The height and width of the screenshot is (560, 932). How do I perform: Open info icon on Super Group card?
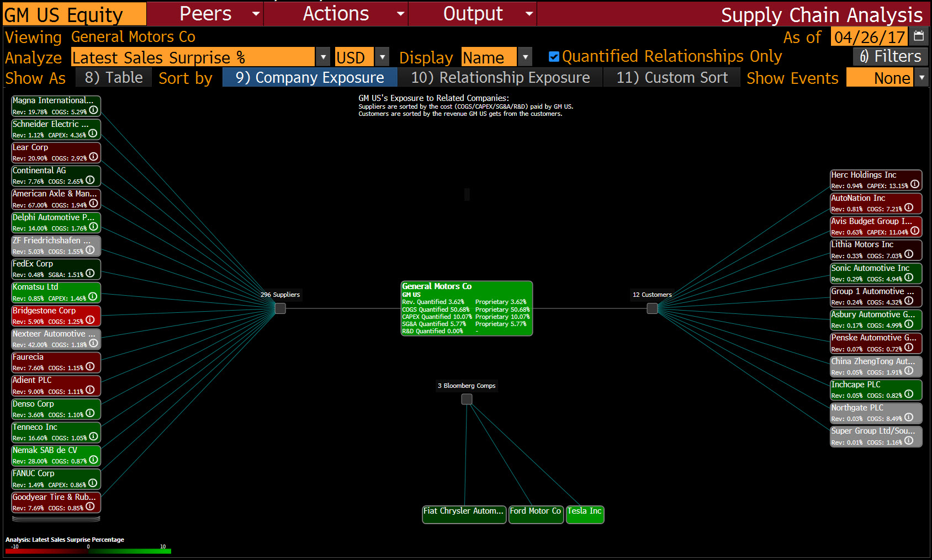click(909, 440)
